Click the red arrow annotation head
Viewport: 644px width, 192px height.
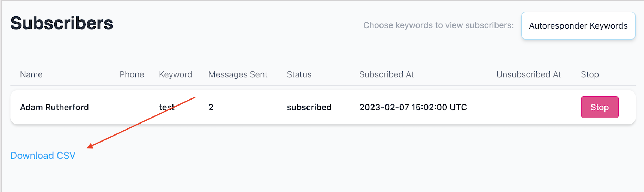click(90, 146)
